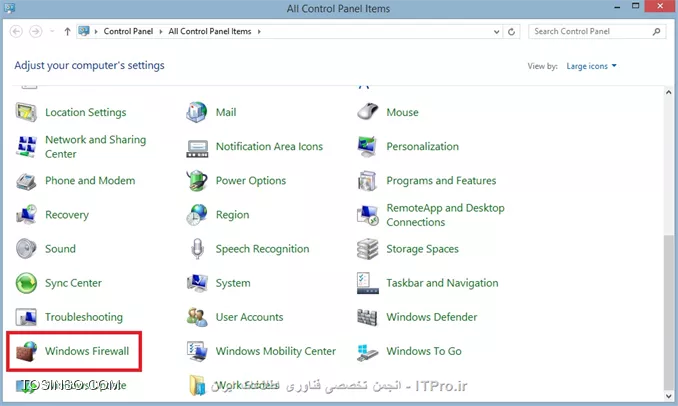Image resolution: width=678 pixels, height=406 pixels.
Task: Click the Location Settings link text
Action: 86,112
